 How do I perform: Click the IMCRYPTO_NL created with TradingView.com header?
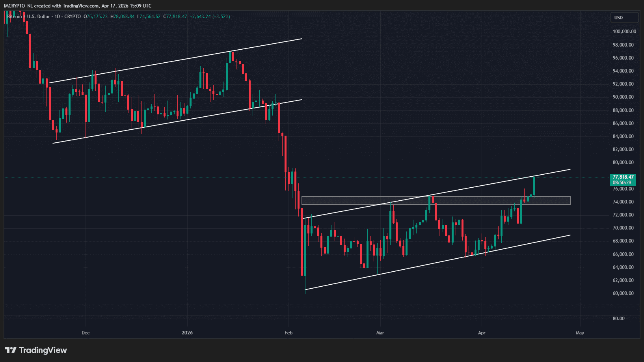pos(78,6)
